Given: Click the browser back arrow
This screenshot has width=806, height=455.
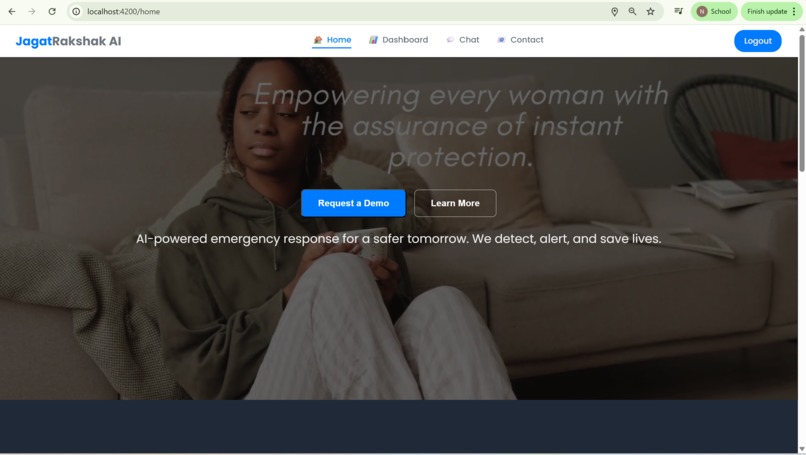Looking at the screenshot, I should 11,11.
